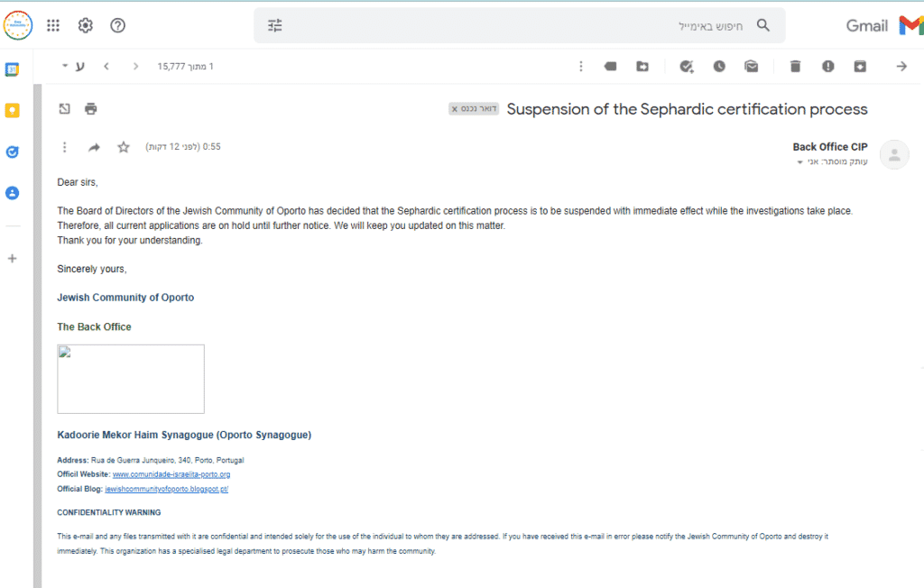Click "Kadoorie Mekor Haim Synagogue" heading

pos(184,435)
